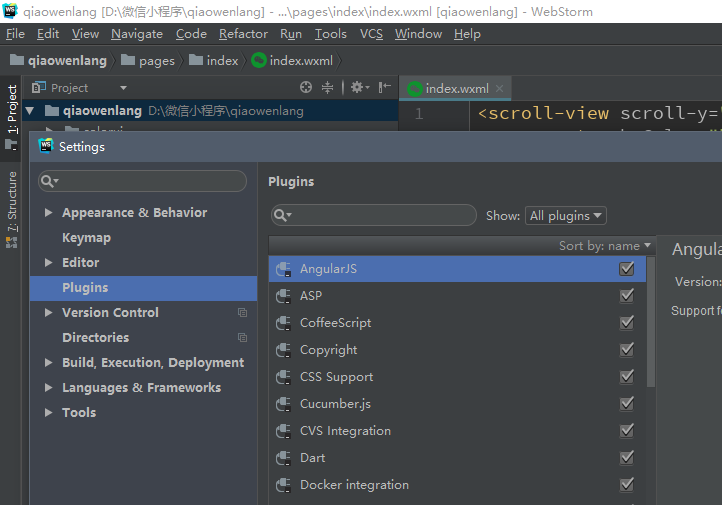Open the Project view selector dropdown arrow
722x505 pixels.
pos(123,87)
